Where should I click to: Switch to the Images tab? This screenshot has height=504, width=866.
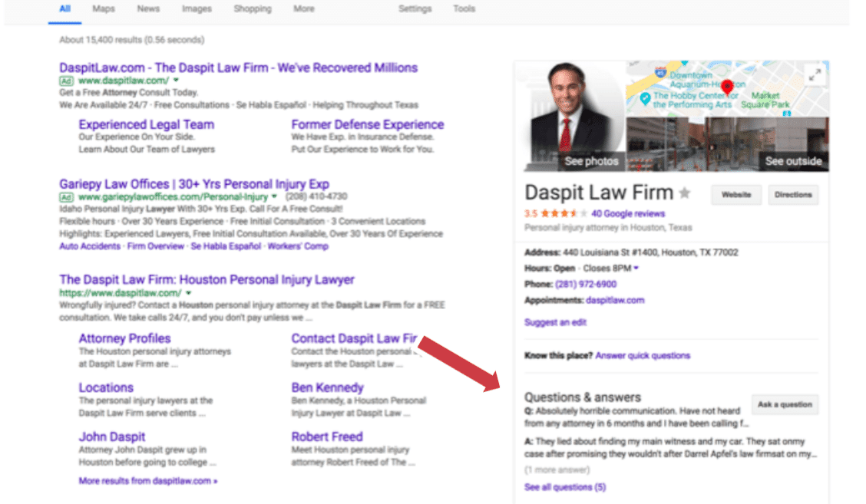point(197,9)
